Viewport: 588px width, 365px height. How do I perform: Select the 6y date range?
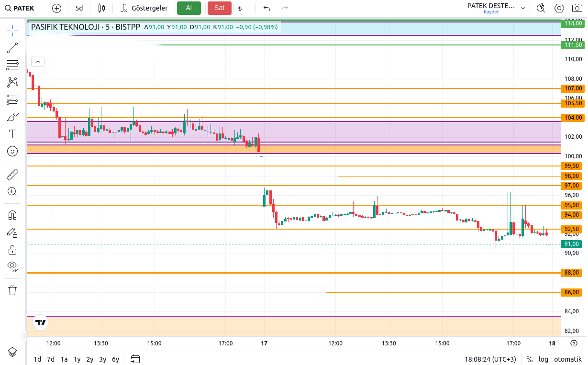tap(115, 359)
